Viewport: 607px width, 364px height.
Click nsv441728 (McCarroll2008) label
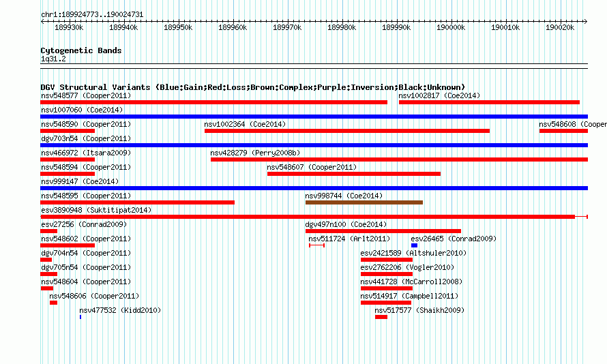pos(411,282)
